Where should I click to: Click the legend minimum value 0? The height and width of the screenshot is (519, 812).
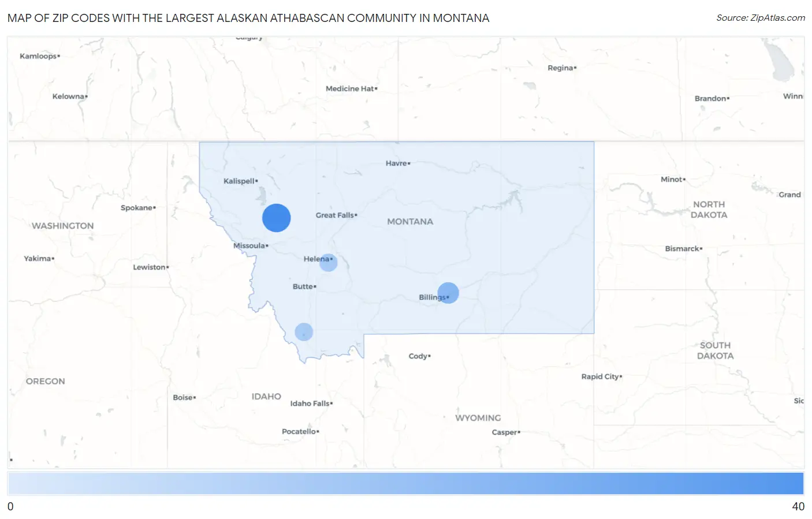click(10, 506)
